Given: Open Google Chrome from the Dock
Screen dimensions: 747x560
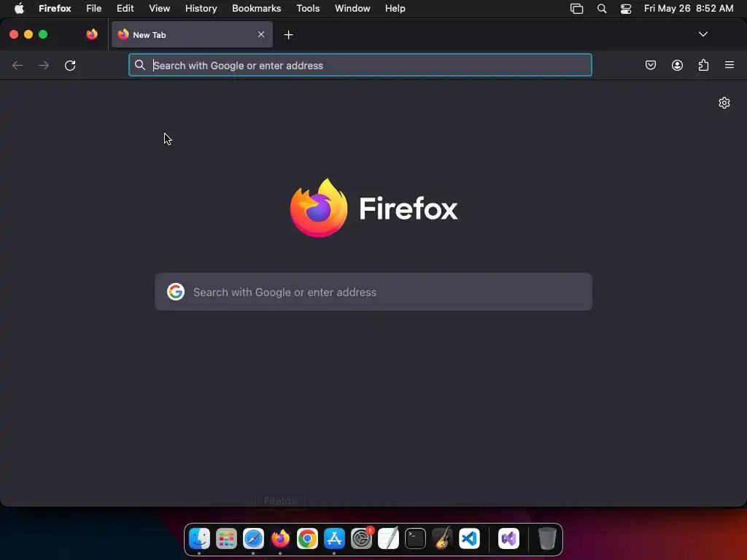Looking at the screenshot, I should click(307, 539).
